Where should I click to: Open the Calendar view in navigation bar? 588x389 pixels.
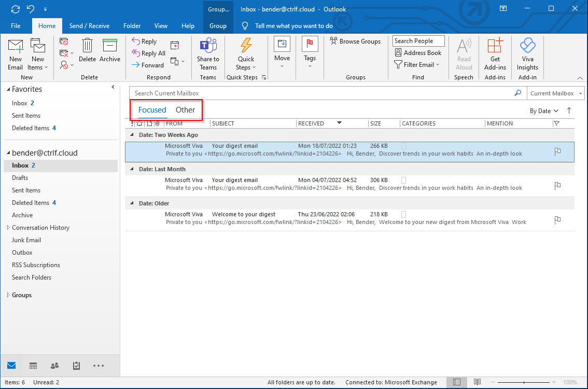33,366
